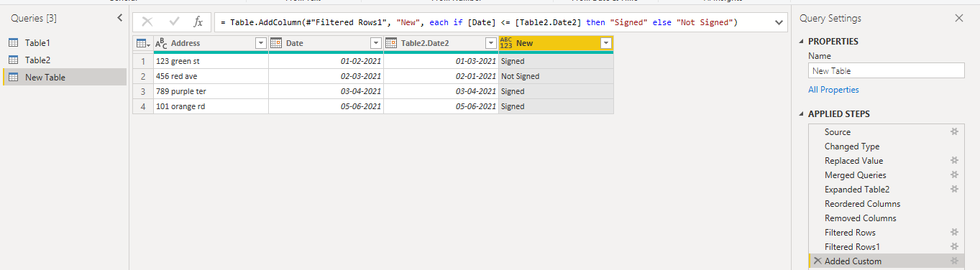Click New column ABC123 type icon
The height and width of the screenshot is (270, 980).
click(506, 44)
